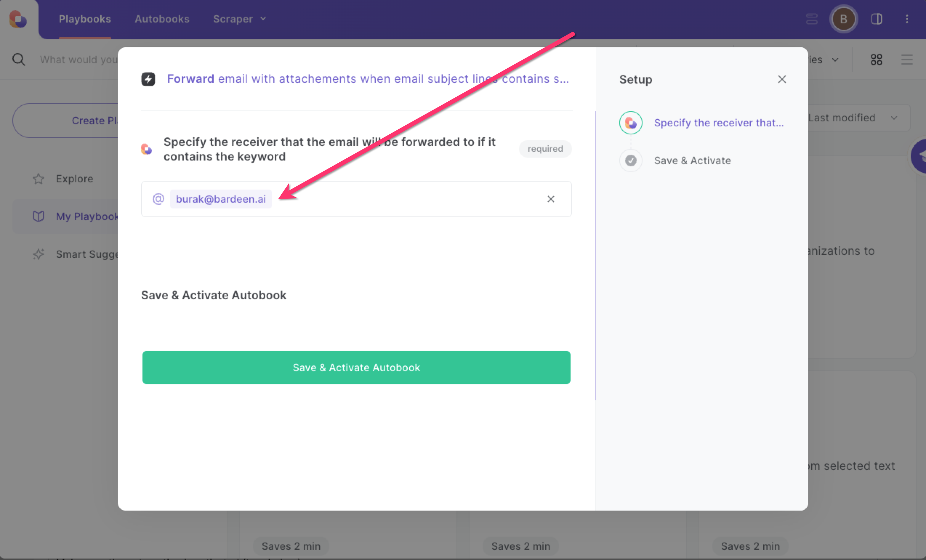926x560 pixels.
Task: Click the Bardeen logo in top-left corner
Action: (18, 19)
